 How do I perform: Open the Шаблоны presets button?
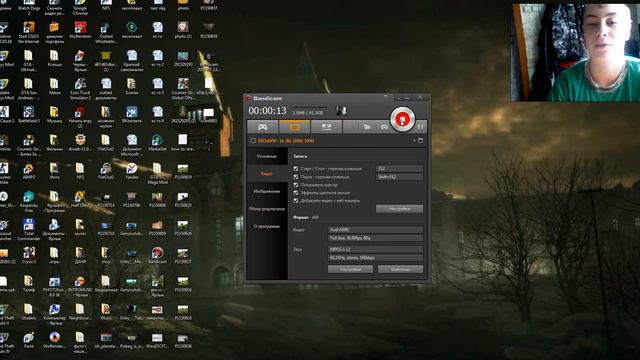[x=400, y=269]
